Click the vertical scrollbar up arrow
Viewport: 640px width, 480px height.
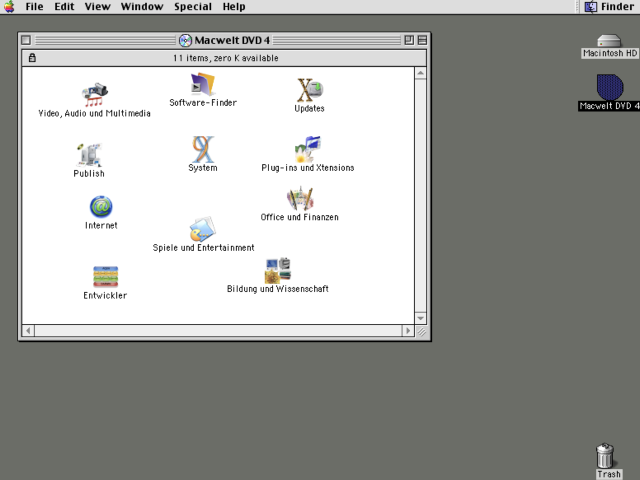420,73
